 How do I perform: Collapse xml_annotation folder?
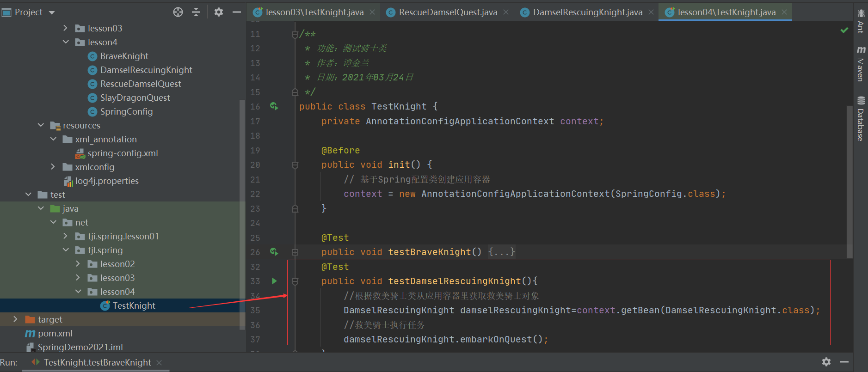[53, 139]
